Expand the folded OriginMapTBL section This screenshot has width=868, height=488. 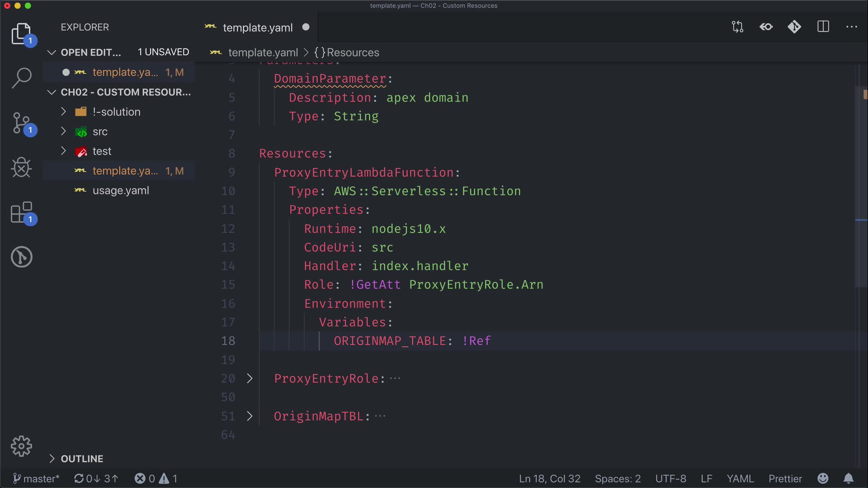click(250, 416)
